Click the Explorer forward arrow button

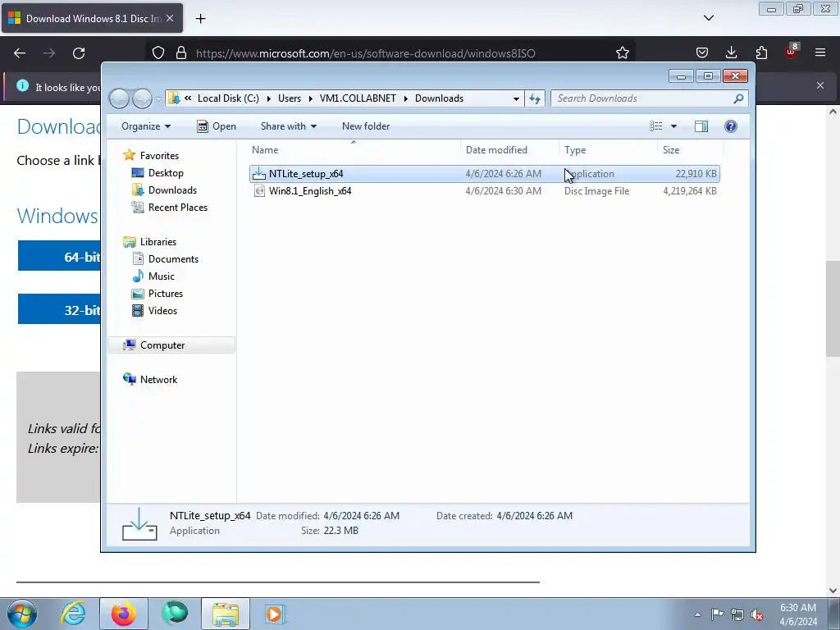click(142, 98)
